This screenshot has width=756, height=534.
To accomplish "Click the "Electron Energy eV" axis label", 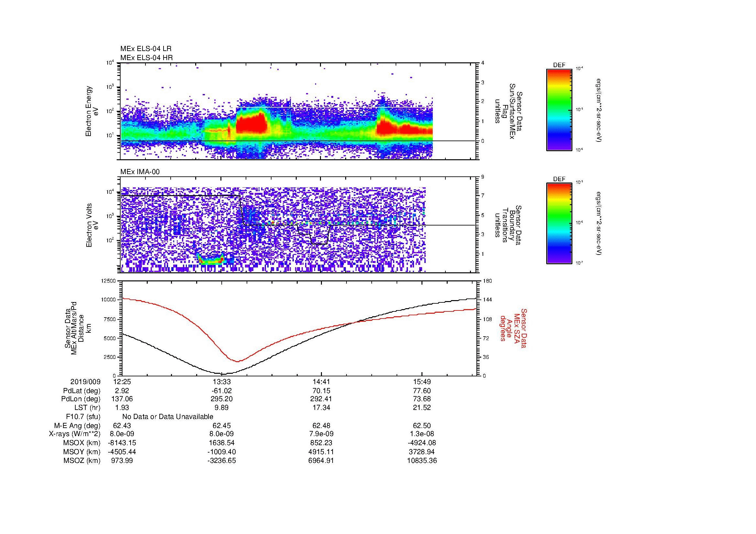I will (x=92, y=111).
